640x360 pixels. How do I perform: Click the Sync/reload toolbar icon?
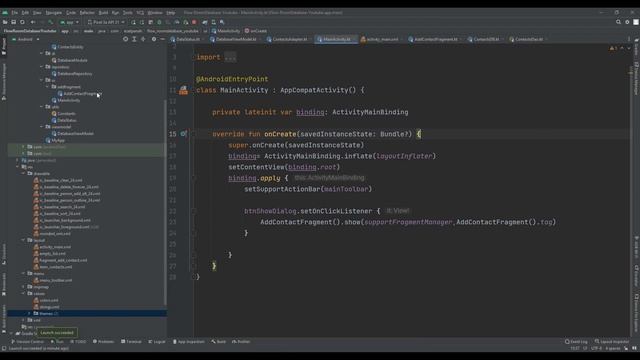click(22, 22)
